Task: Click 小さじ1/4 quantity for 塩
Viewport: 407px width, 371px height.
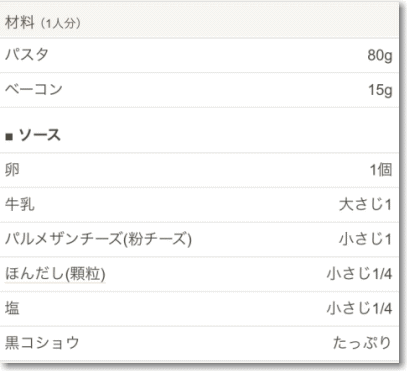Action: pos(359,308)
